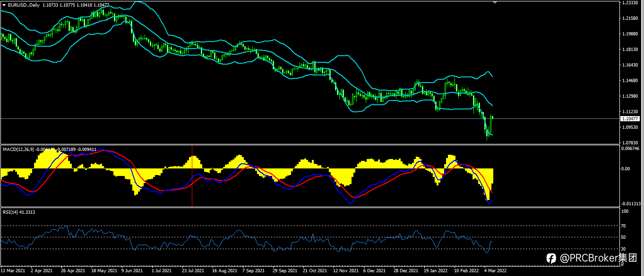The image size is (644, 276).
Task: Click the 1.14680 price scale value
Action: (630, 81)
